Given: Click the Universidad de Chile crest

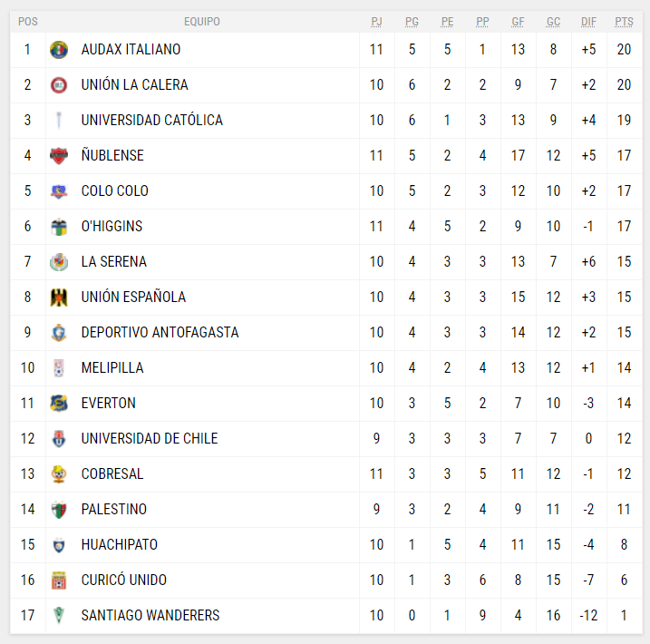Looking at the screenshot, I should (x=59, y=439).
